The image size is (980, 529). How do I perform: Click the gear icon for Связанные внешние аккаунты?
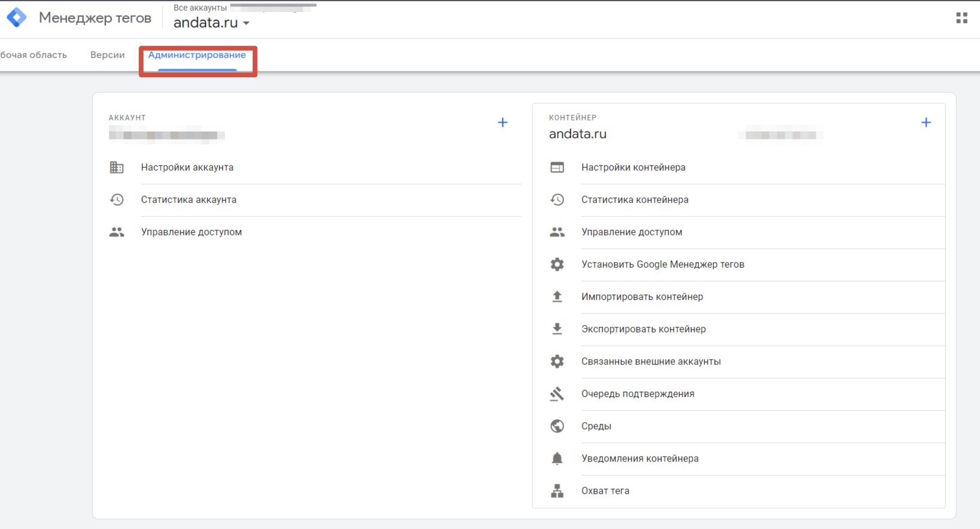pos(557,361)
